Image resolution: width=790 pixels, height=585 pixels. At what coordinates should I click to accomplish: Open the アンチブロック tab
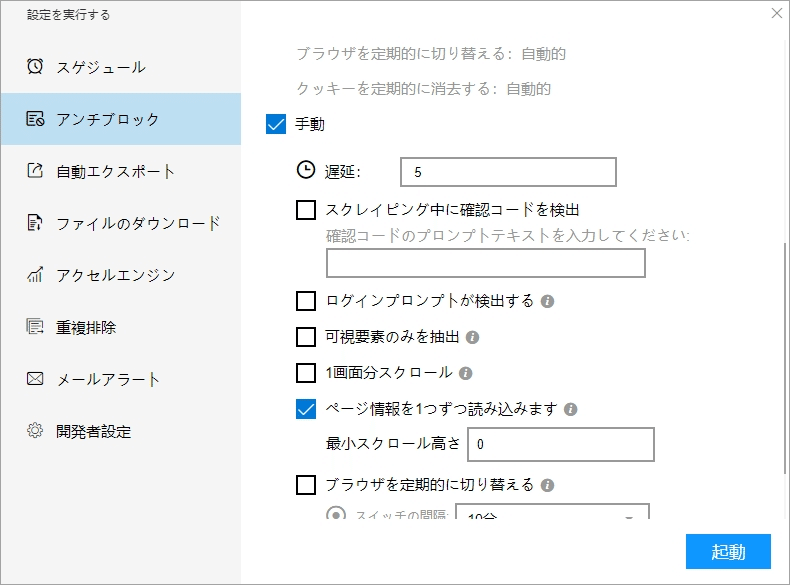120,119
